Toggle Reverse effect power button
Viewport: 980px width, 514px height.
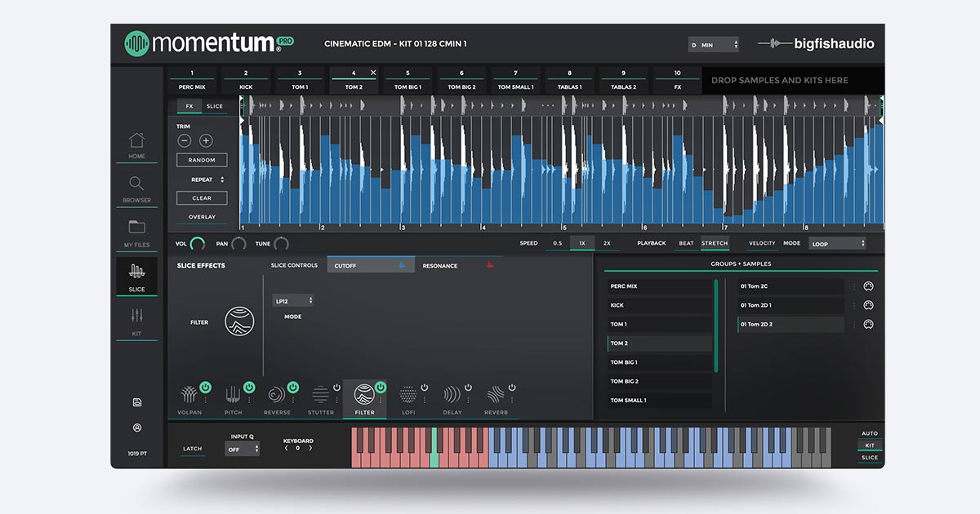[x=292, y=387]
